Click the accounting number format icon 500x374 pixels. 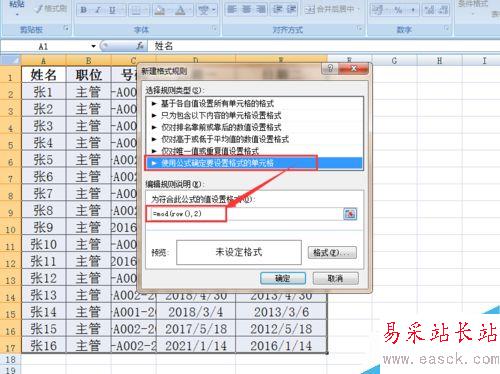coord(377,10)
